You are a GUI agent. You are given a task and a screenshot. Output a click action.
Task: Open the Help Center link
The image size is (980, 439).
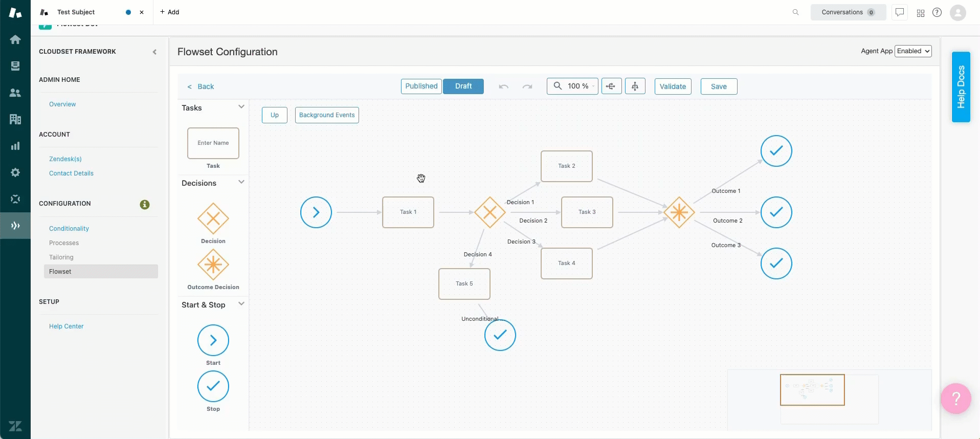coord(66,326)
